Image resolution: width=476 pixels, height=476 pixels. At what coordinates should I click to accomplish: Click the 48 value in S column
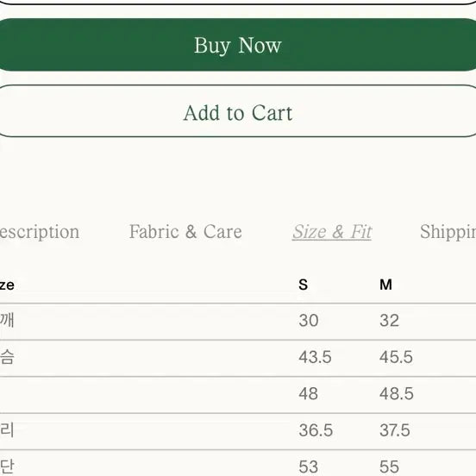(x=308, y=394)
